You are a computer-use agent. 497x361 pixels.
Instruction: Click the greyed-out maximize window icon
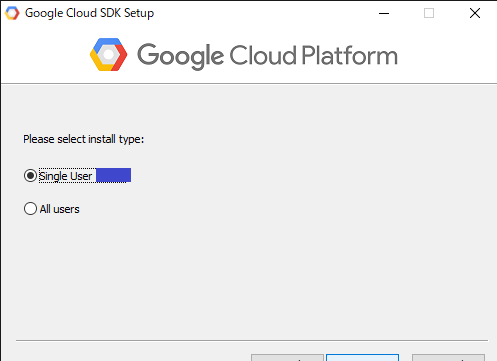[429, 13]
